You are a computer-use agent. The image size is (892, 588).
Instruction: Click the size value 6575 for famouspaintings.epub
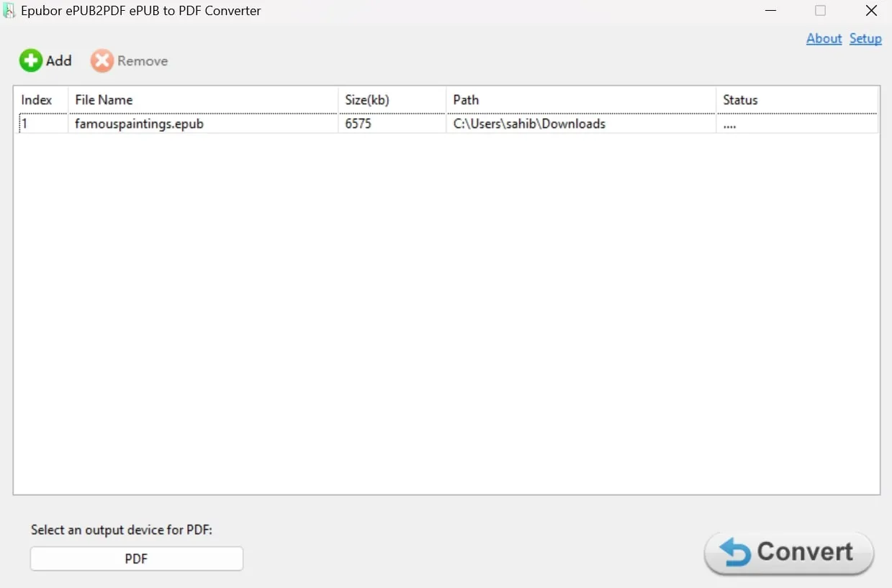tap(359, 123)
